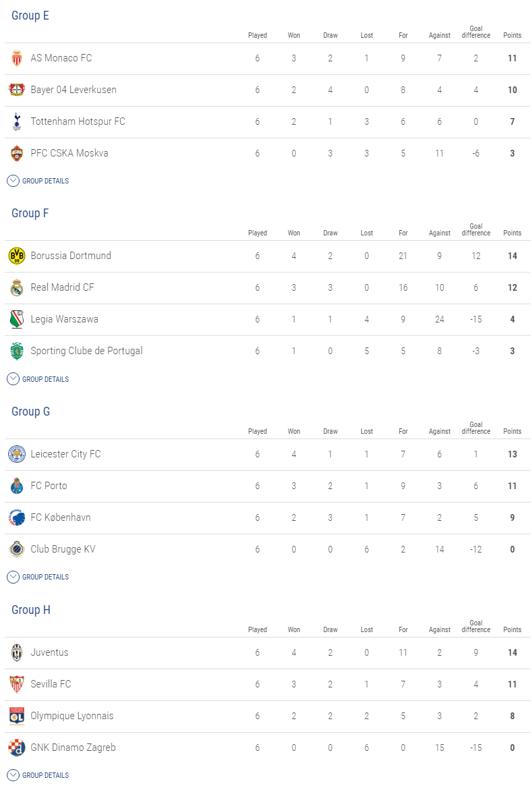Click the Juventus club logo
The width and height of the screenshot is (532, 790).
tap(17, 653)
